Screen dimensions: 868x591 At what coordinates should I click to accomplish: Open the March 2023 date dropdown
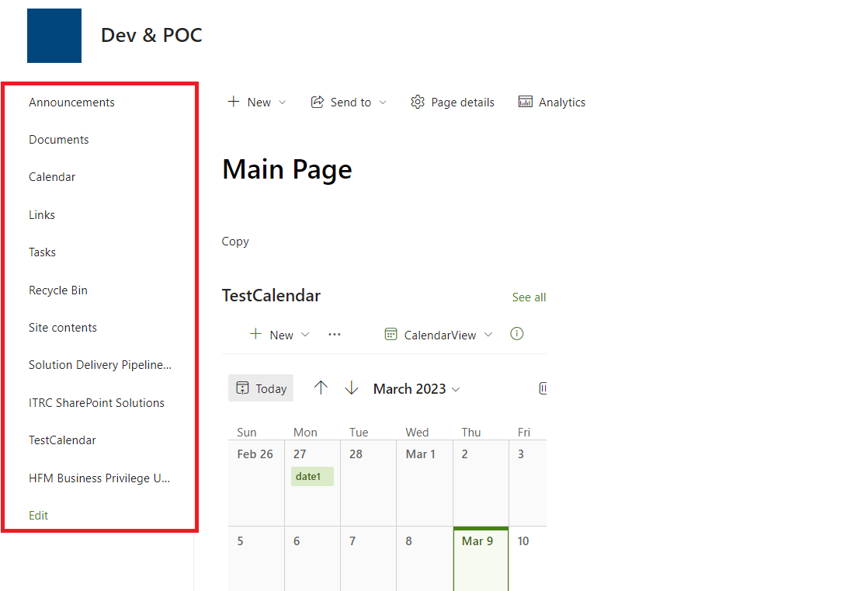(x=416, y=388)
